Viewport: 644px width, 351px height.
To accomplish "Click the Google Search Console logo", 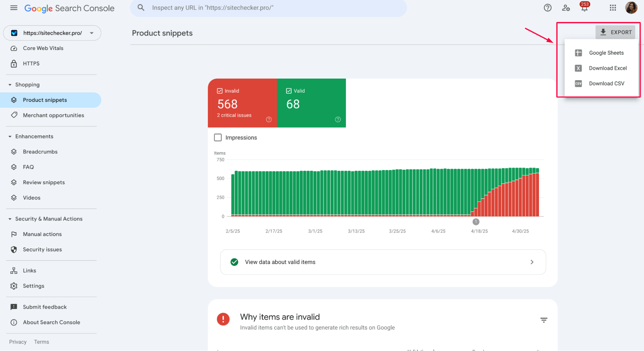I will pos(69,8).
